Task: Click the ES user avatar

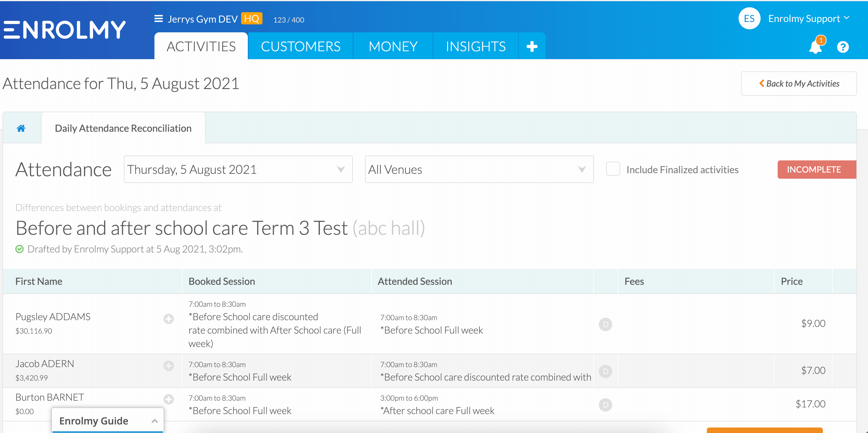Action: pyautogui.click(x=749, y=19)
